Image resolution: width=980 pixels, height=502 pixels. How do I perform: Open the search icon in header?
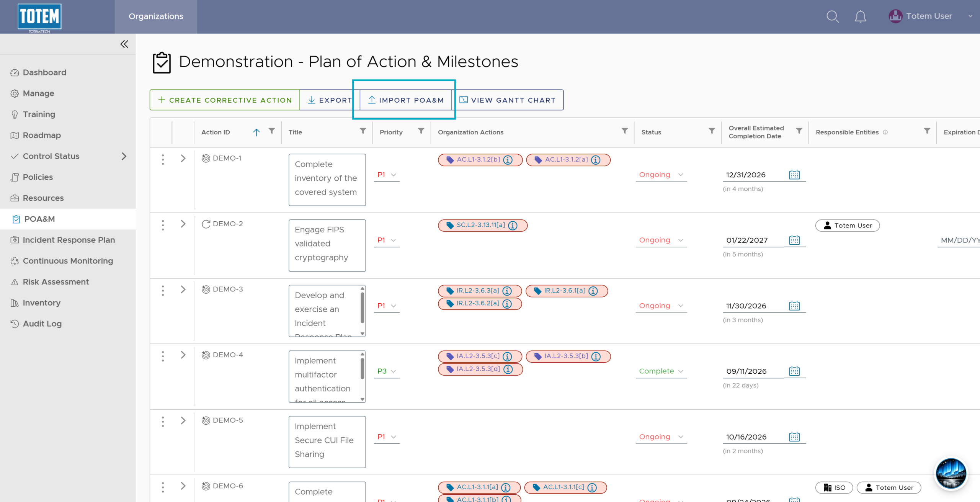click(x=832, y=16)
